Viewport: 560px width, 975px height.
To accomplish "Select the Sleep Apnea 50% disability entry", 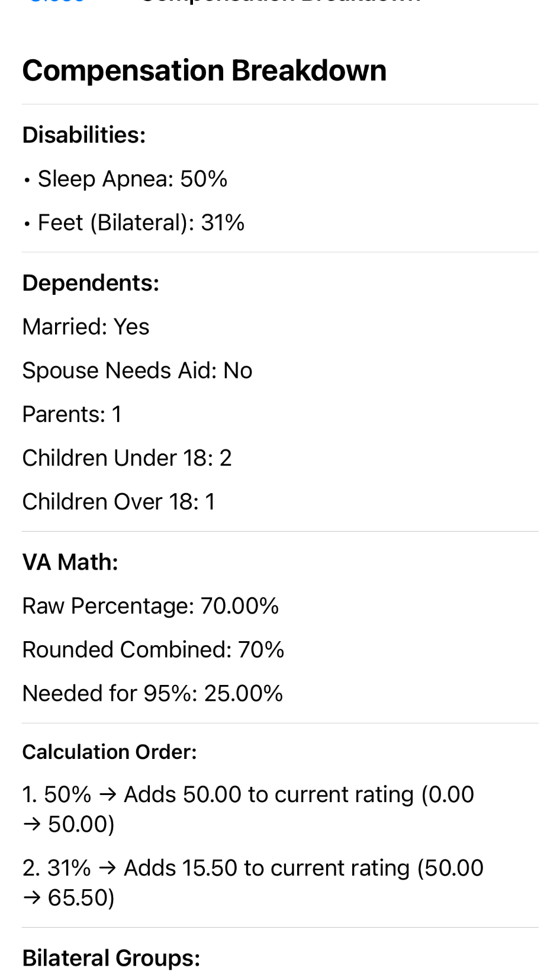I will coord(132,179).
